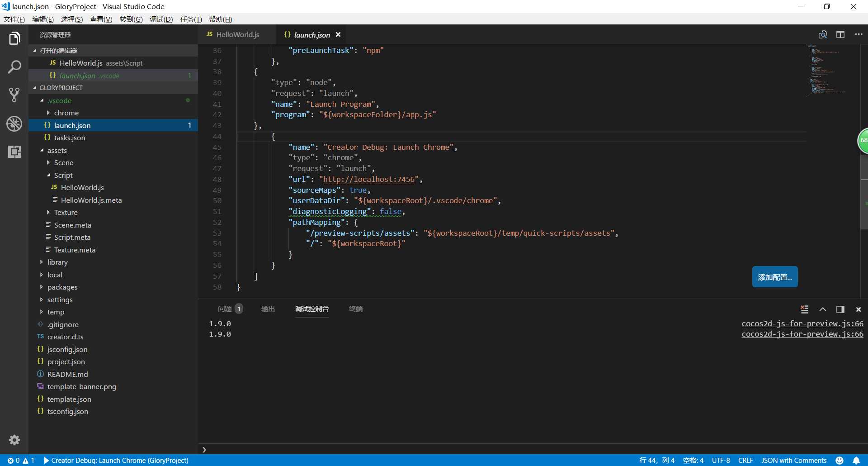Expand the Texture folder
Viewport: 868px width, 466px height.
113,212
